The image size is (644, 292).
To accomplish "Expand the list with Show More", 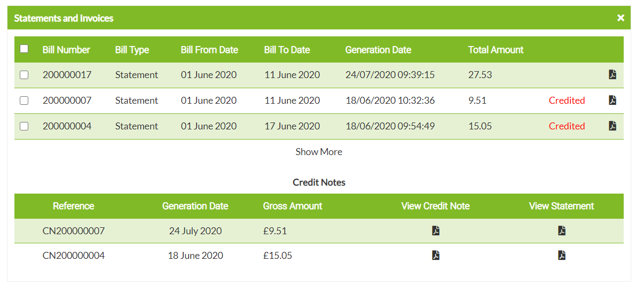I will 319,152.
